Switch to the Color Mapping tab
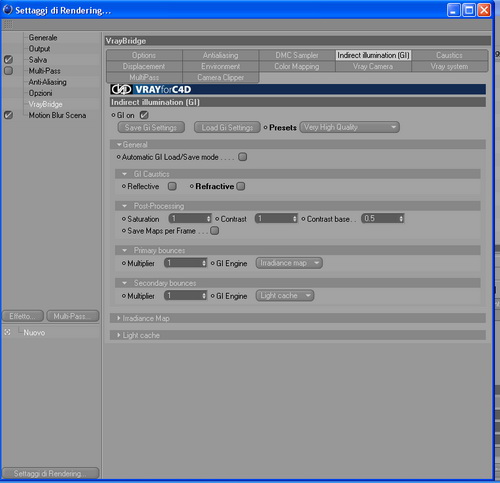This screenshot has height=483, width=500. [297, 66]
